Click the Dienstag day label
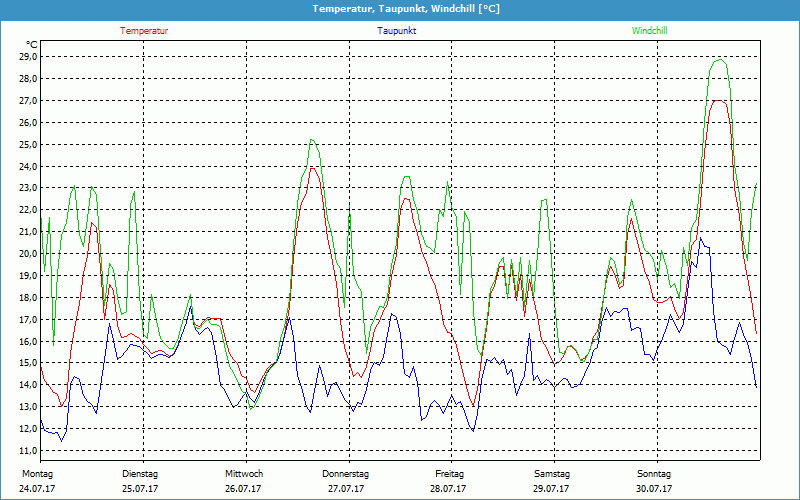Viewport: 800px width, 500px height. (x=140, y=474)
